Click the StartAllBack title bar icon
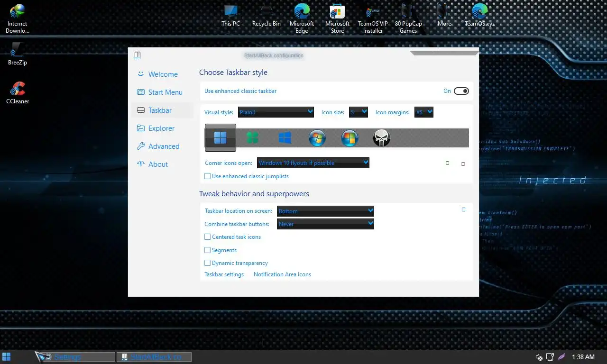 (x=138, y=55)
